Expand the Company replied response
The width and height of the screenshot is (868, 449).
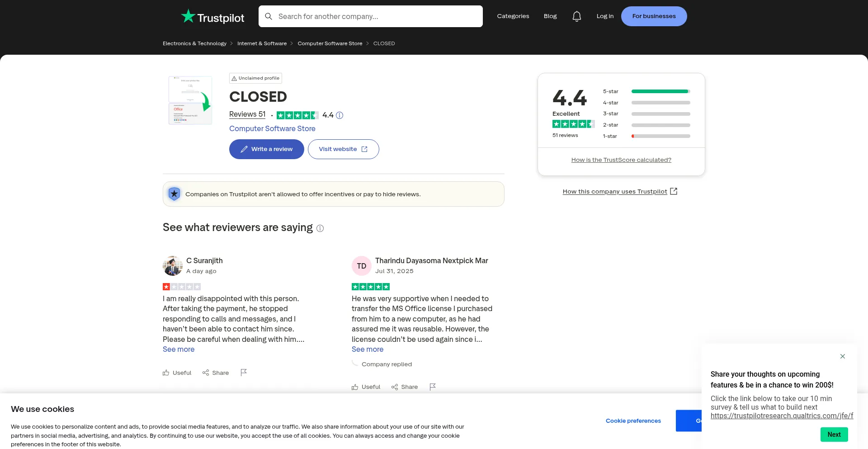(387, 364)
